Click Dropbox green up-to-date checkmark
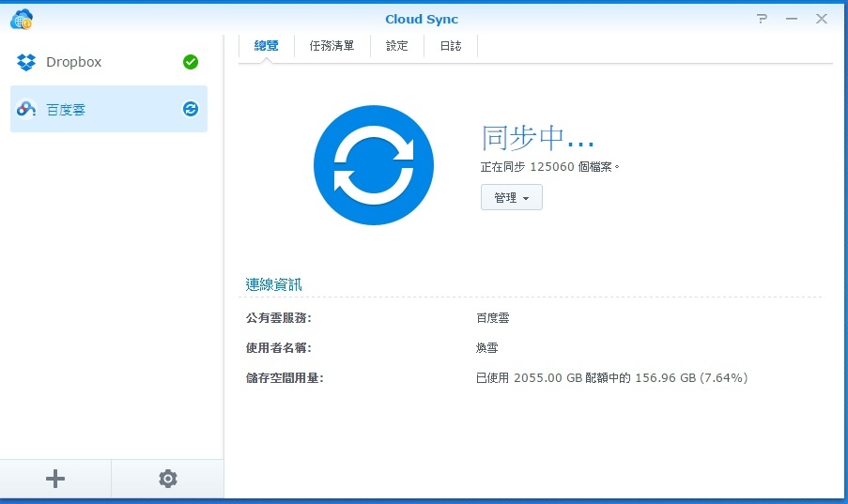 191,62
